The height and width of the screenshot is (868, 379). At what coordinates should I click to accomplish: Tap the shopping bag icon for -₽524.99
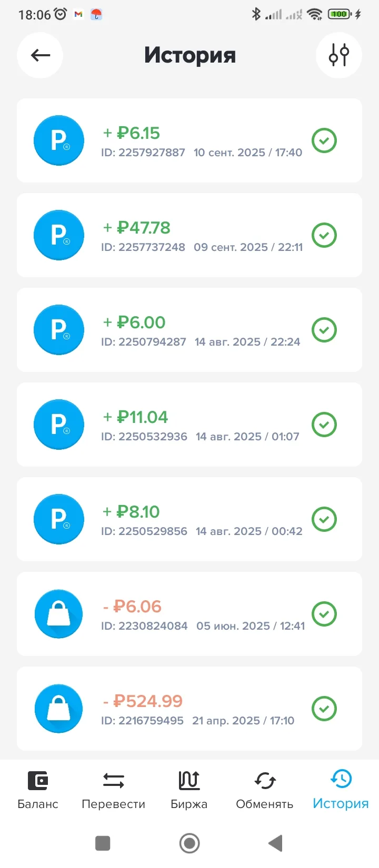coord(59,709)
